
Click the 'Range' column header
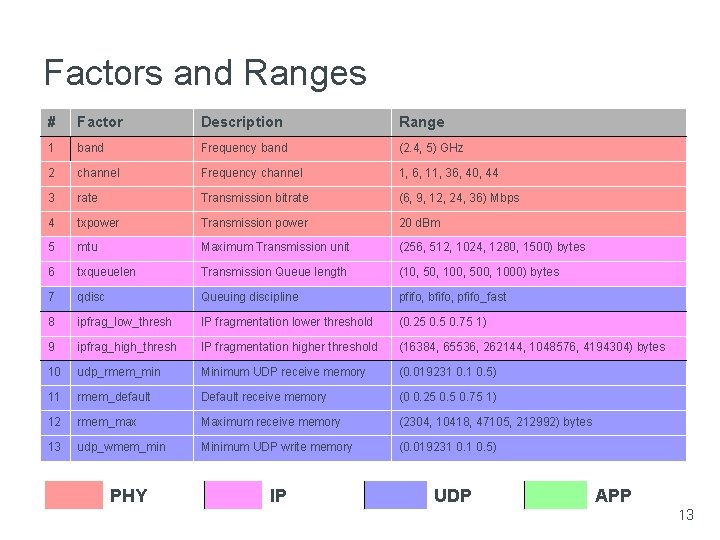[421, 122]
